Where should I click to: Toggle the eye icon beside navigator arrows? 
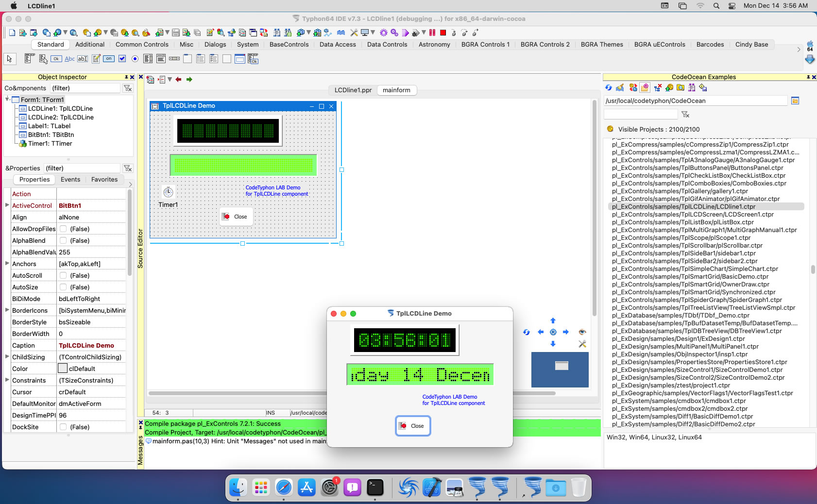582,332
